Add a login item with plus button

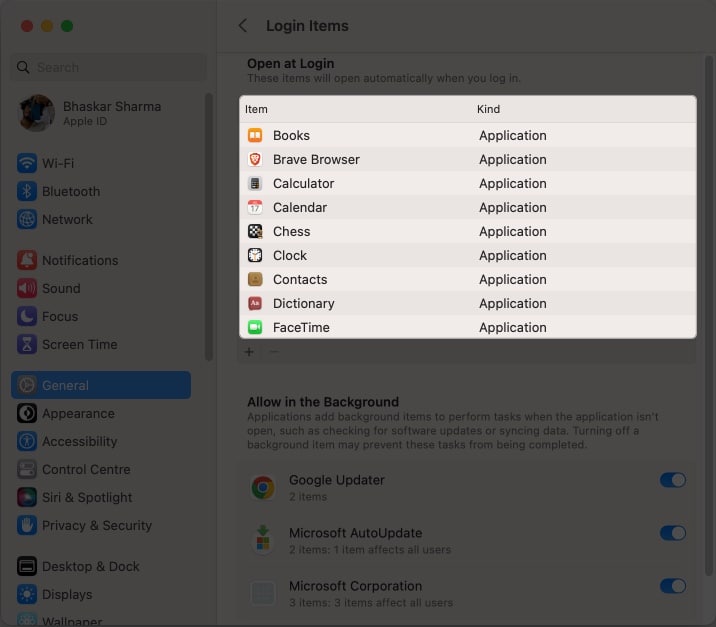(x=249, y=352)
